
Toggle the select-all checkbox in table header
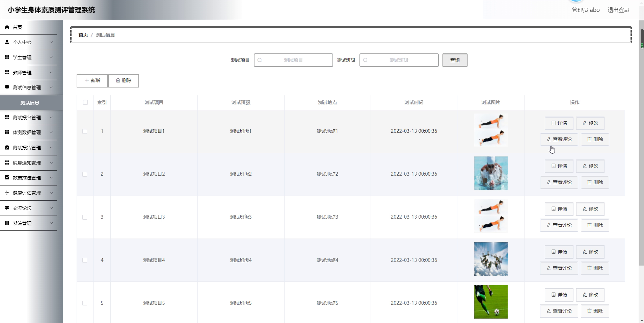pyautogui.click(x=85, y=102)
